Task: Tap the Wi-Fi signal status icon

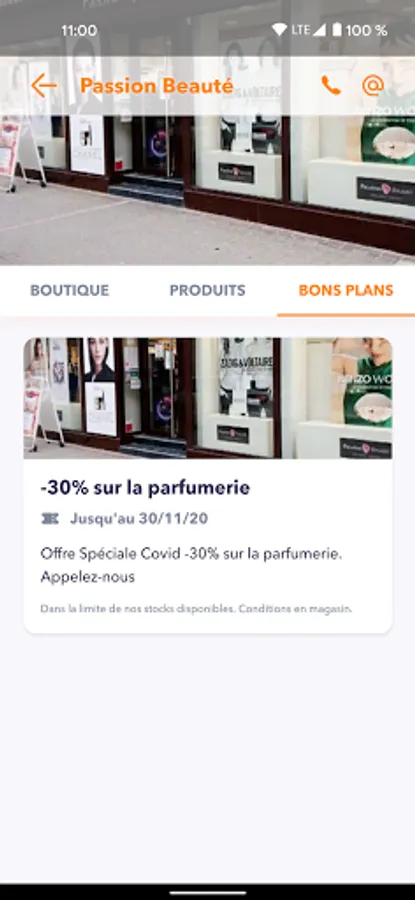Action: coord(280,30)
